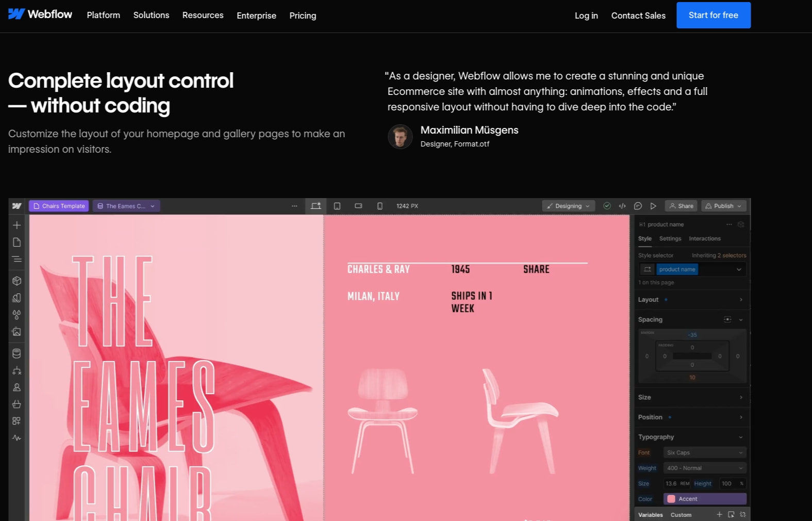812x521 pixels.
Task: Open the Navigator panel icon
Action: click(x=16, y=259)
